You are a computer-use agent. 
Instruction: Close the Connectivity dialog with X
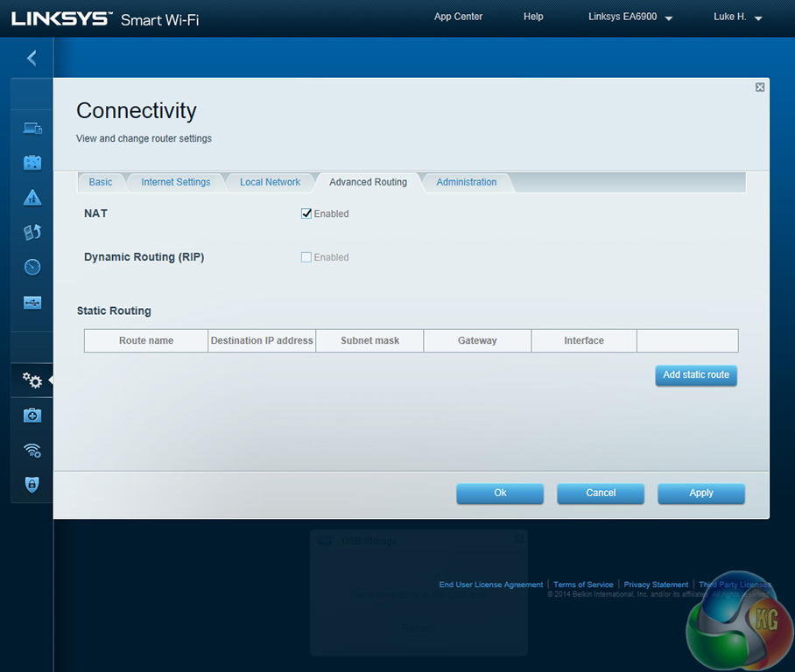click(760, 87)
